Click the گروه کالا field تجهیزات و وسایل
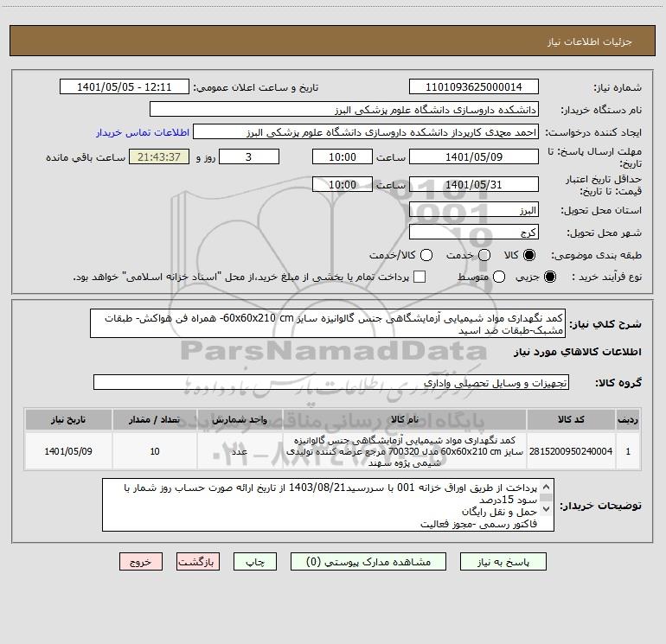 pyautogui.click(x=331, y=382)
